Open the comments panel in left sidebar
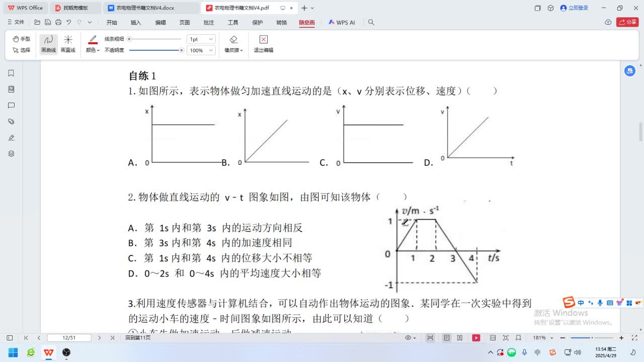This screenshot has height=362, width=644. (x=11, y=106)
